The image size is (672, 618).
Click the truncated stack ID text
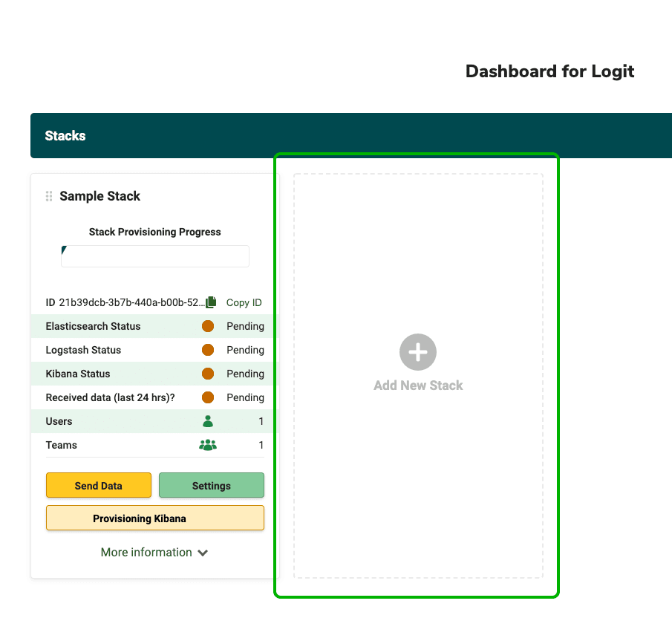tap(131, 302)
